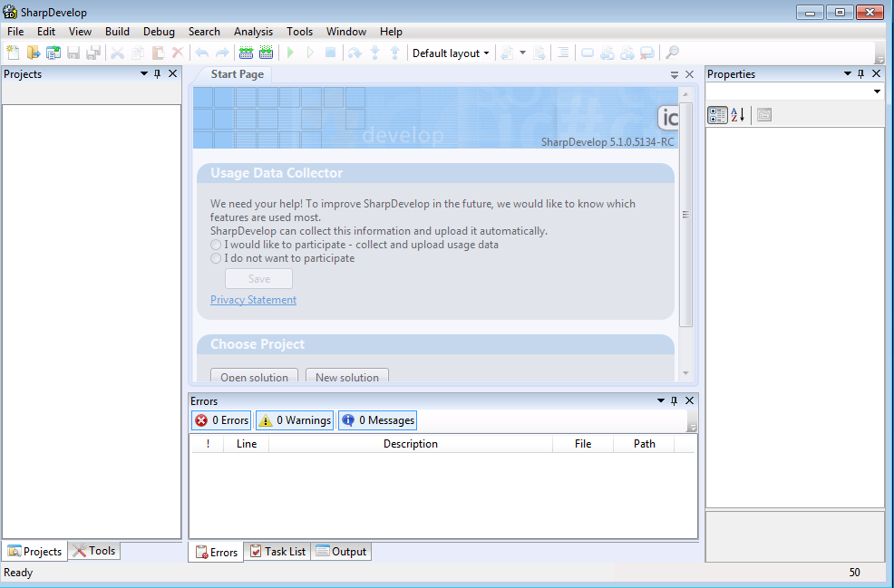Click the Open File folder icon
The image size is (894, 588).
click(x=33, y=53)
